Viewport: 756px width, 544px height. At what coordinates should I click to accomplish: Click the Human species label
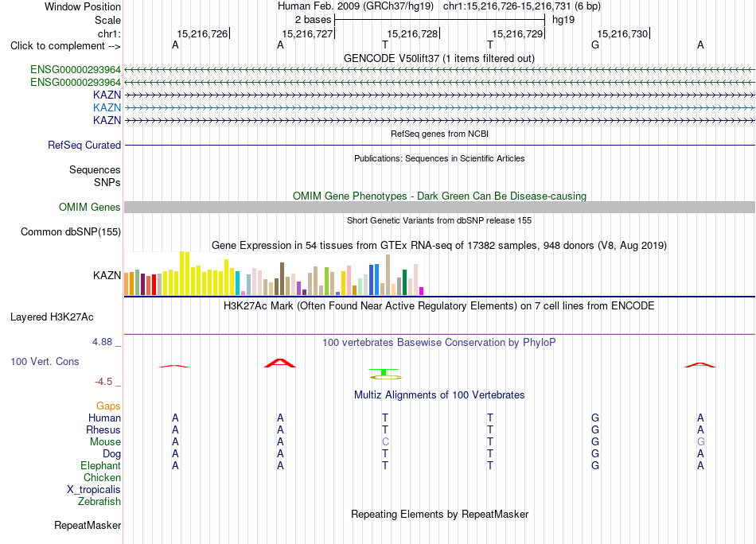click(104, 418)
